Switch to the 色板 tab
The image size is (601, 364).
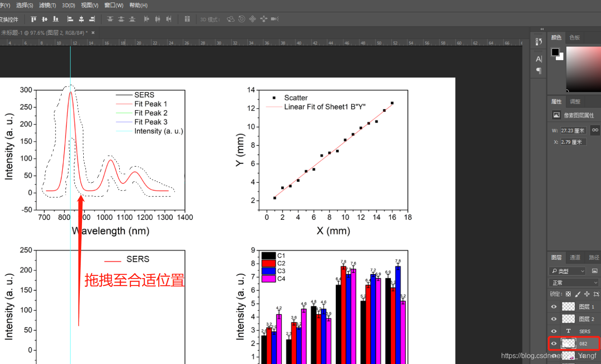tap(575, 38)
